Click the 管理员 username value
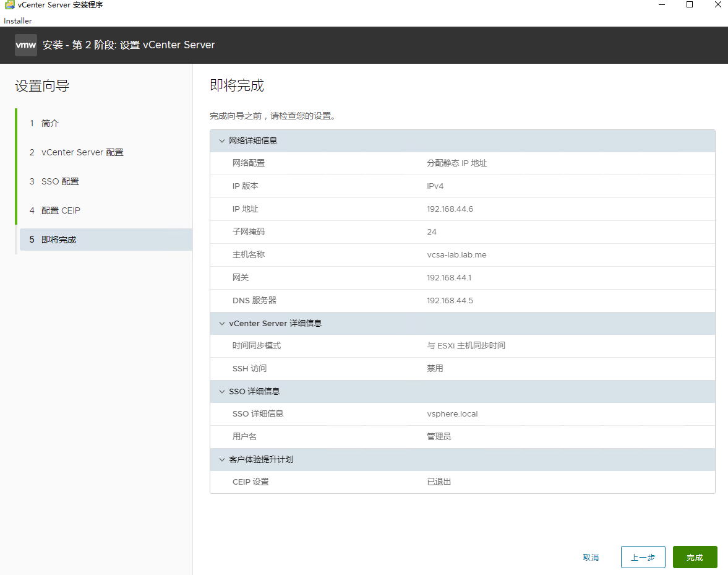The height and width of the screenshot is (575, 728). (439, 436)
